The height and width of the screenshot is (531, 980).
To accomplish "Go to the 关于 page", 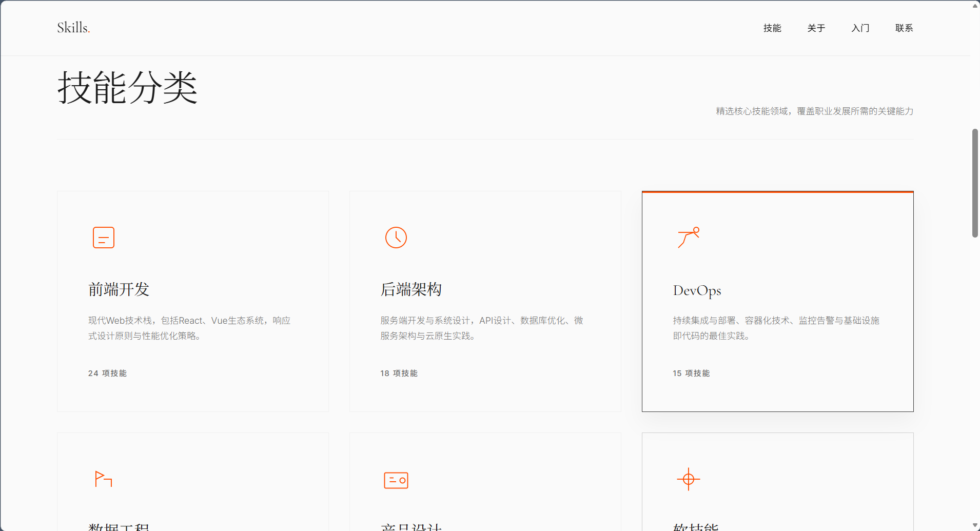I will pyautogui.click(x=816, y=28).
